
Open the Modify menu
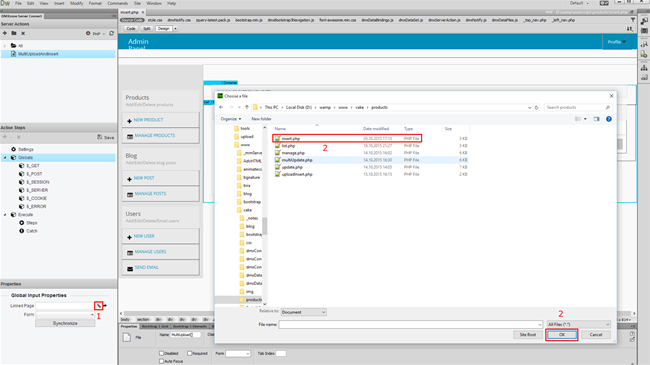76,3
